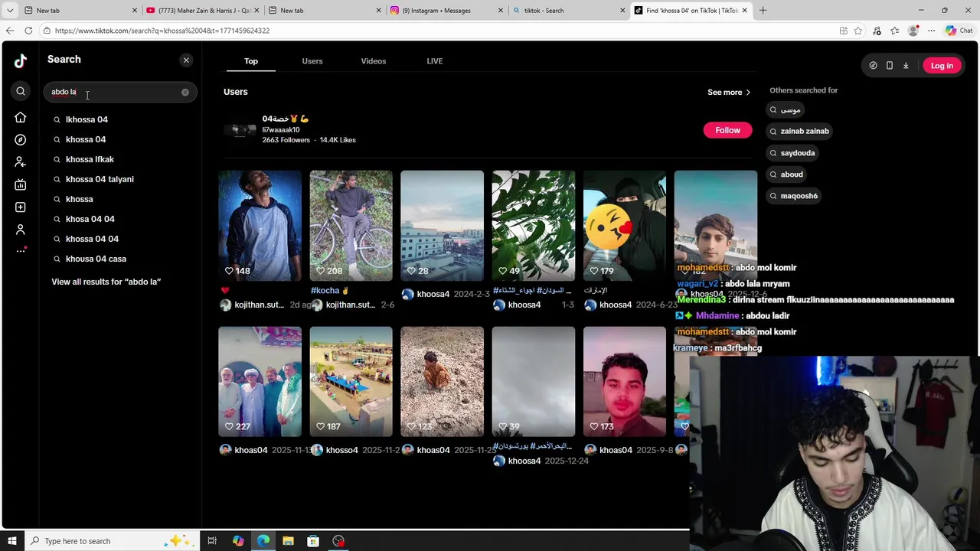Search suggested term 'maqoosh6'
Image resolution: width=980 pixels, height=551 pixels.
(794, 196)
